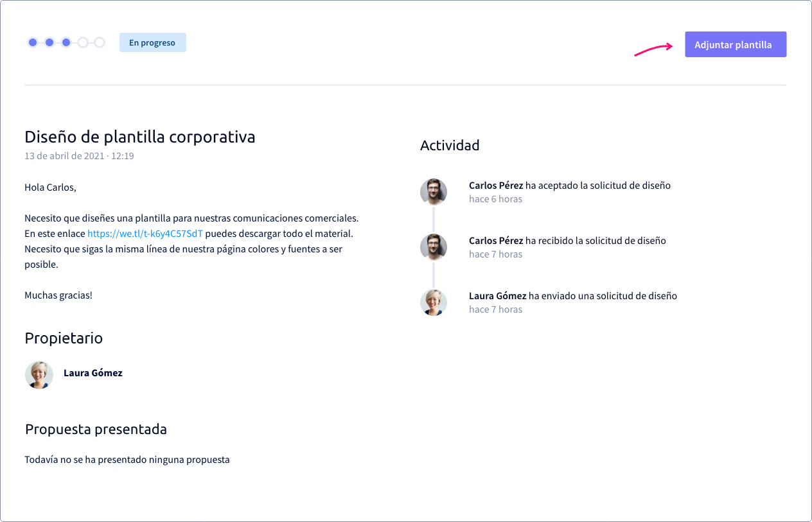
Task: Click Laura Gómez name in sent request entry
Action: (x=498, y=296)
